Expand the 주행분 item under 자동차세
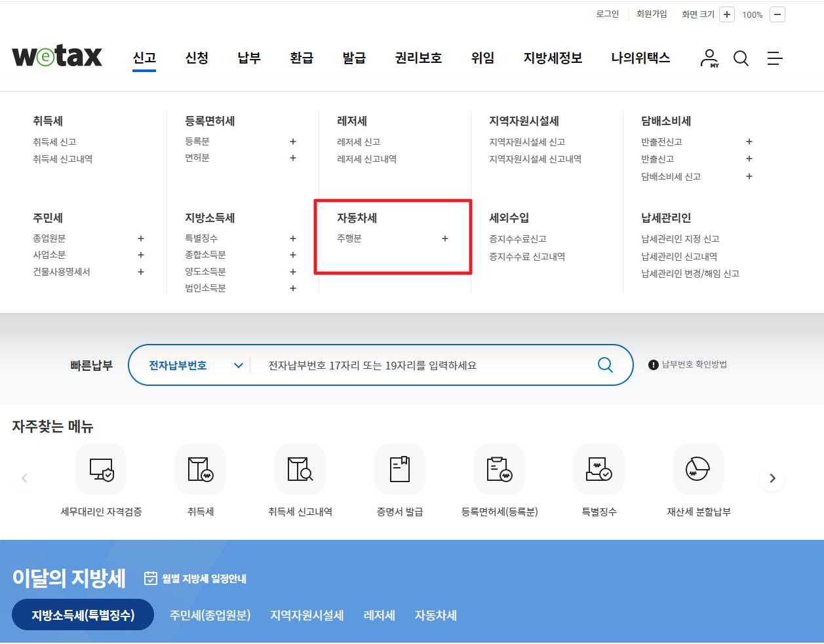 coord(445,238)
